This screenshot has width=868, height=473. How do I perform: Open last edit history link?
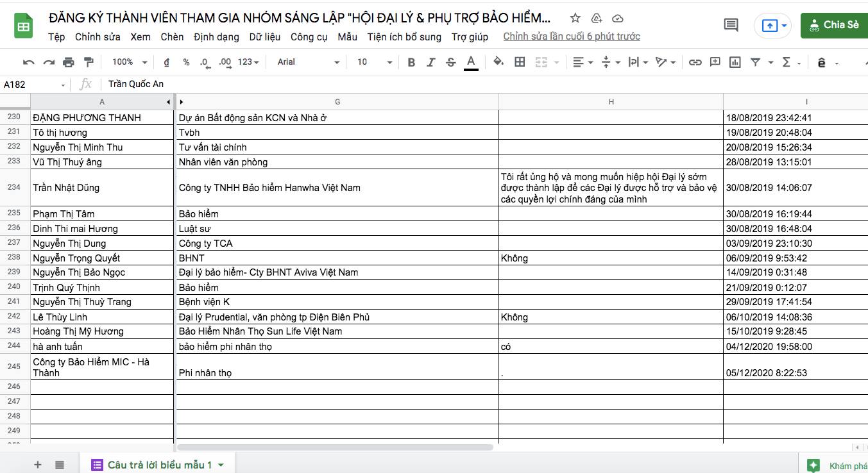[x=572, y=37]
